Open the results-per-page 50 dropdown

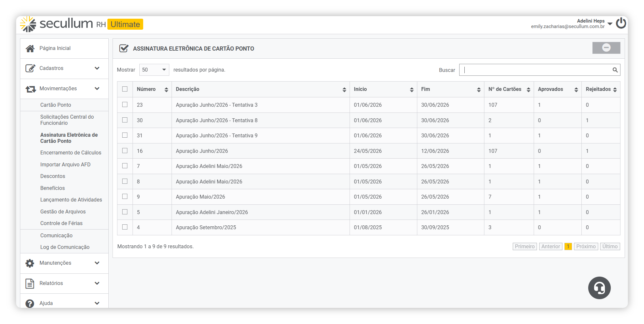click(154, 70)
